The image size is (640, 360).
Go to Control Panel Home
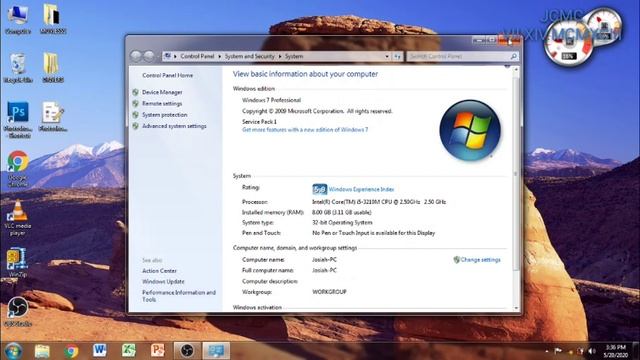(x=167, y=75)
